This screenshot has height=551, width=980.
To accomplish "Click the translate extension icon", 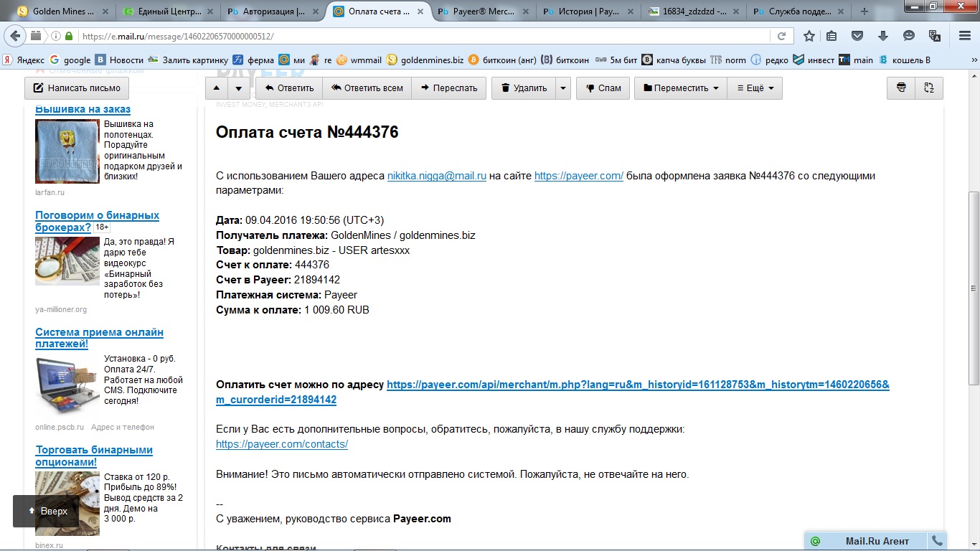I will [x=934, y=36].
